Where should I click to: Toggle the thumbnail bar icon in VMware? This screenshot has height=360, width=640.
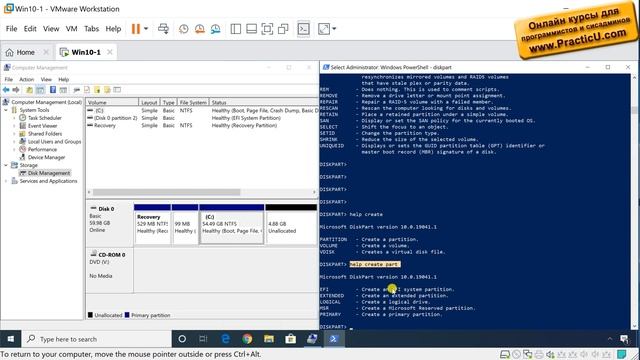coord(251,29)
